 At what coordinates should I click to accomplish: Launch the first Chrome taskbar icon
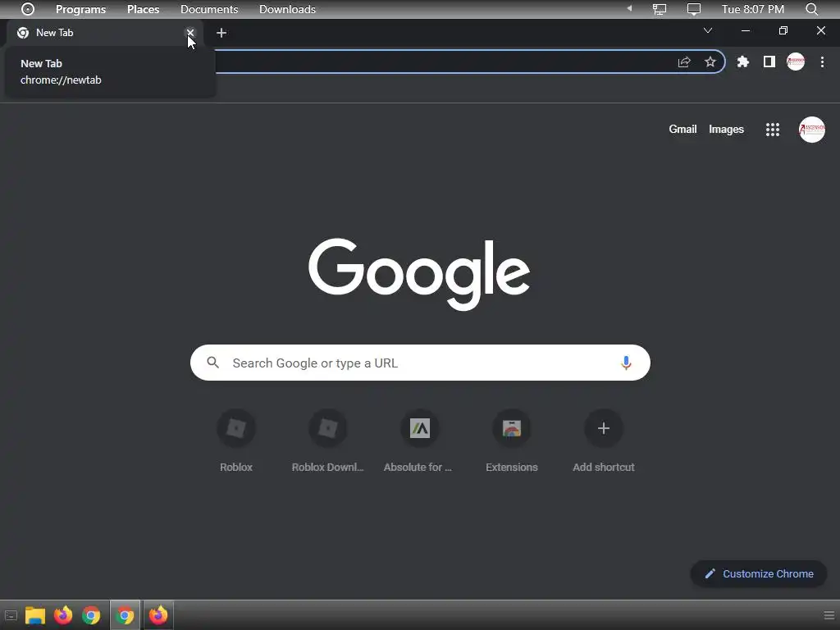91,615
